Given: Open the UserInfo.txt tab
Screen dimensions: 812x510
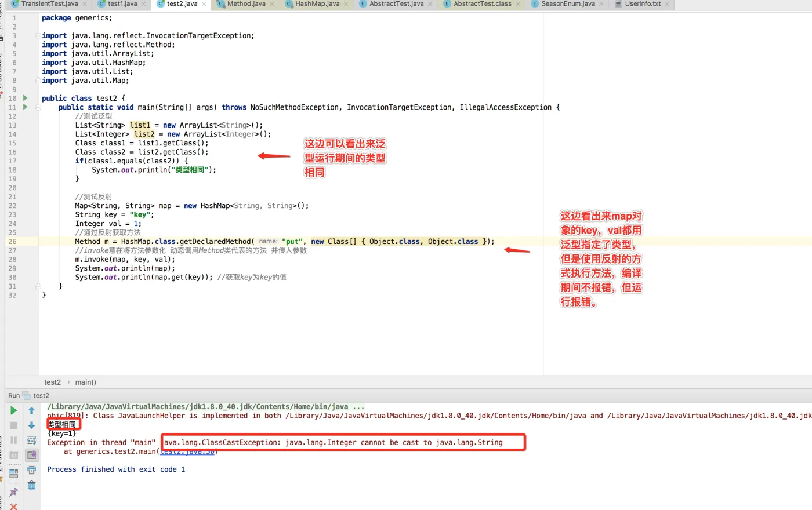Looking at the screenshot, I should pos(642,3).
